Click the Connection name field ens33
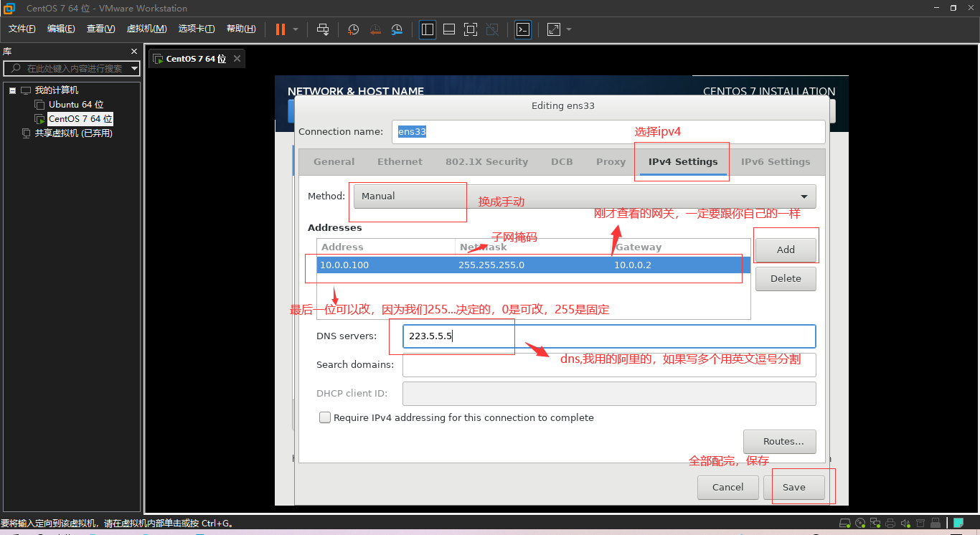This screenshot has width=980, height=535. (x=608, y=132)
